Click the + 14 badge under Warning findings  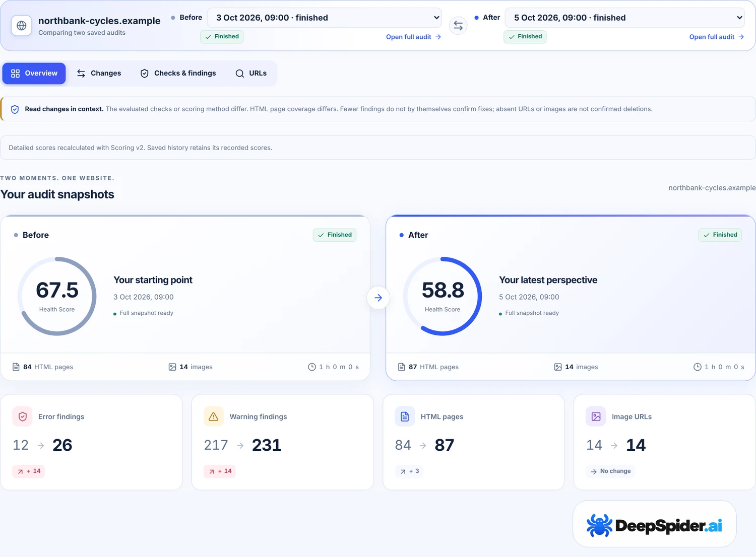(x=220, y=471)
